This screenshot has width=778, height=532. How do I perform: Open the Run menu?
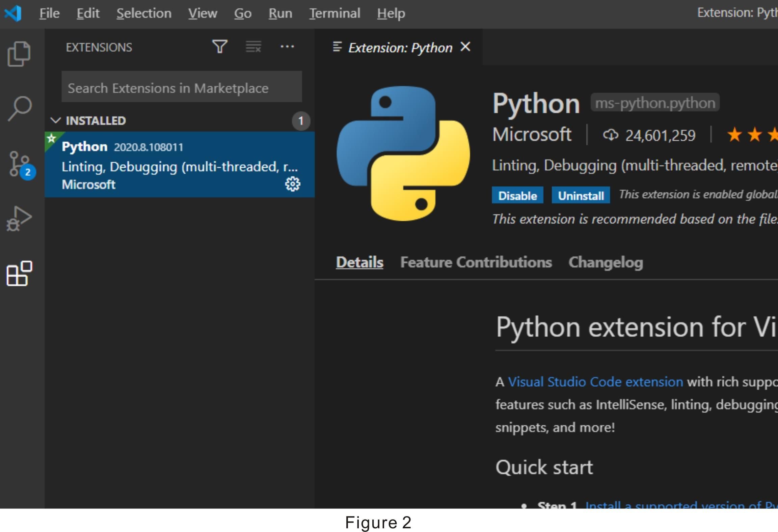click(x=280, y=13)
